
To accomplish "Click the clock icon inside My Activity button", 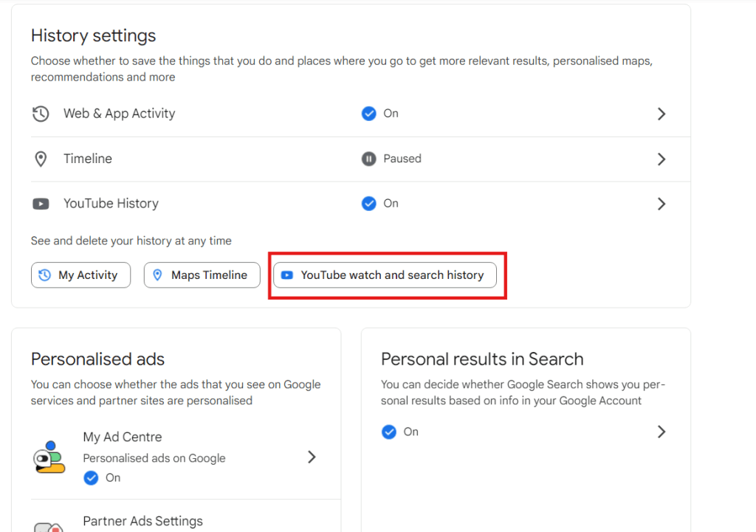I will 45,274.
